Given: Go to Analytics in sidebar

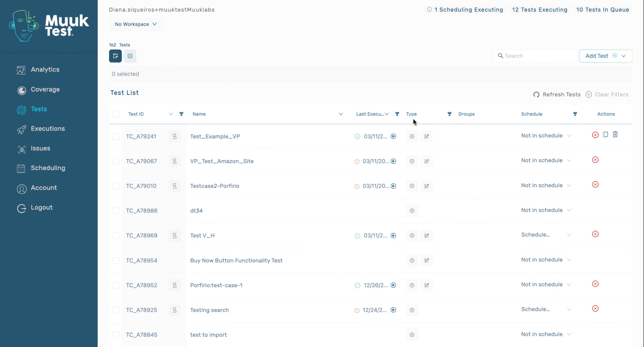Looking at the screenshot, I should pyautogui.click(x=38, y=70).
